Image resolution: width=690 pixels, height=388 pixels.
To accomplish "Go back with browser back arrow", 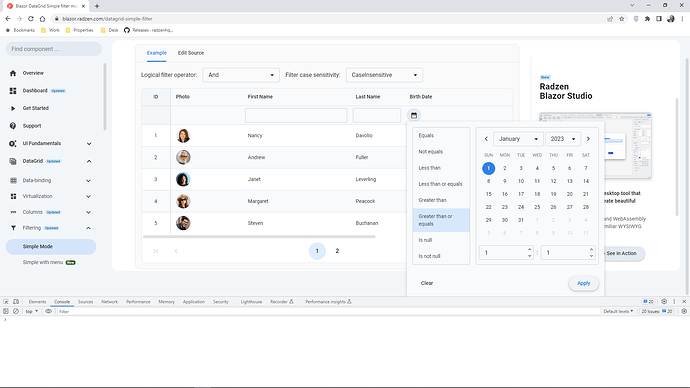I will (8, 19).
